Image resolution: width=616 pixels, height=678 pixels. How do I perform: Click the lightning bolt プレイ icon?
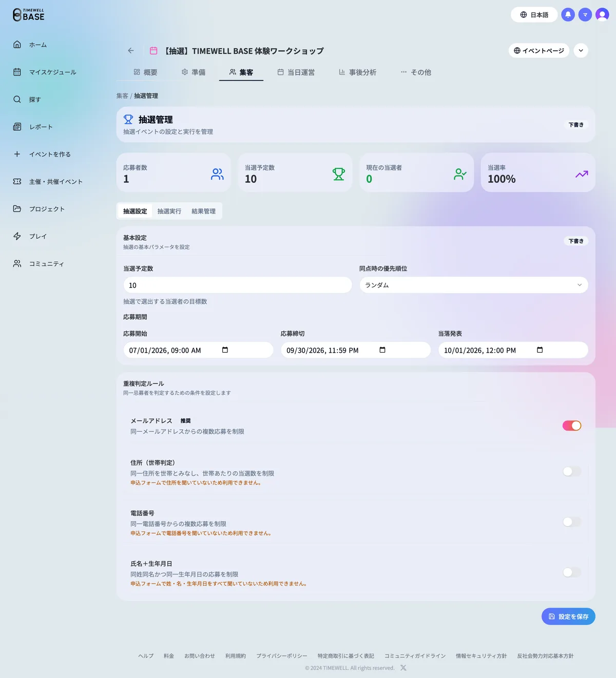[17, 236]
